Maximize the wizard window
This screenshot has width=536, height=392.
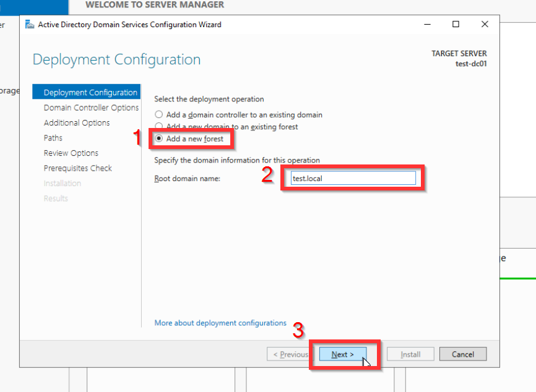pyautogui.click(x=456, y=24)
